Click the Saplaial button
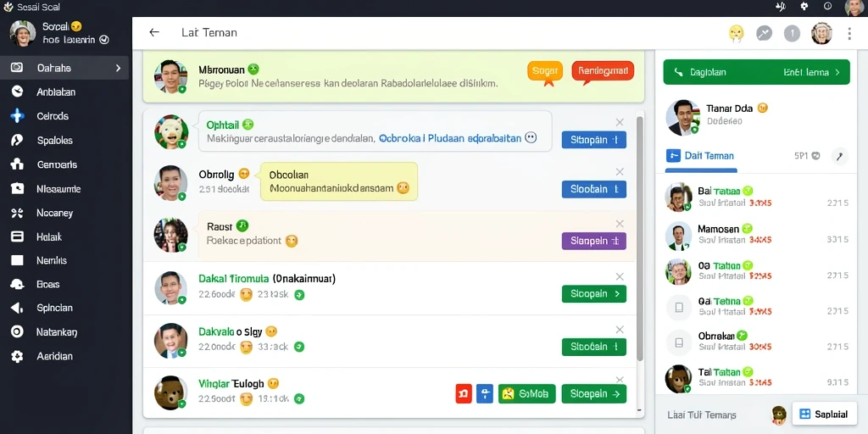This screenshot has height=434, width=868. (x=824, y=414)
